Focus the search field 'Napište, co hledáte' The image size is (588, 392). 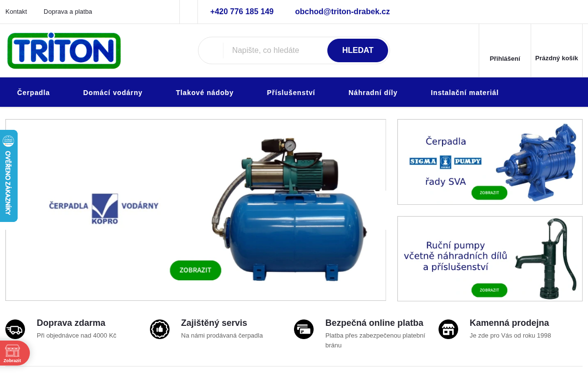tap(275, 50)
